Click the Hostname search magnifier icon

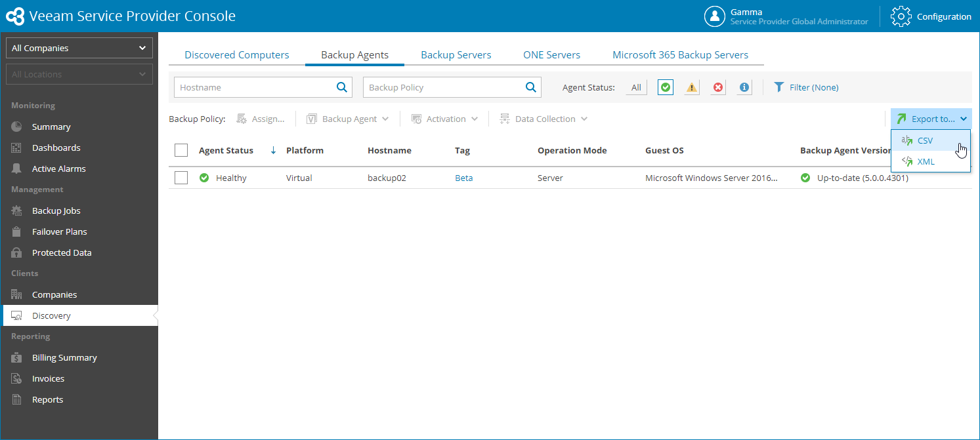coord(342,87)
